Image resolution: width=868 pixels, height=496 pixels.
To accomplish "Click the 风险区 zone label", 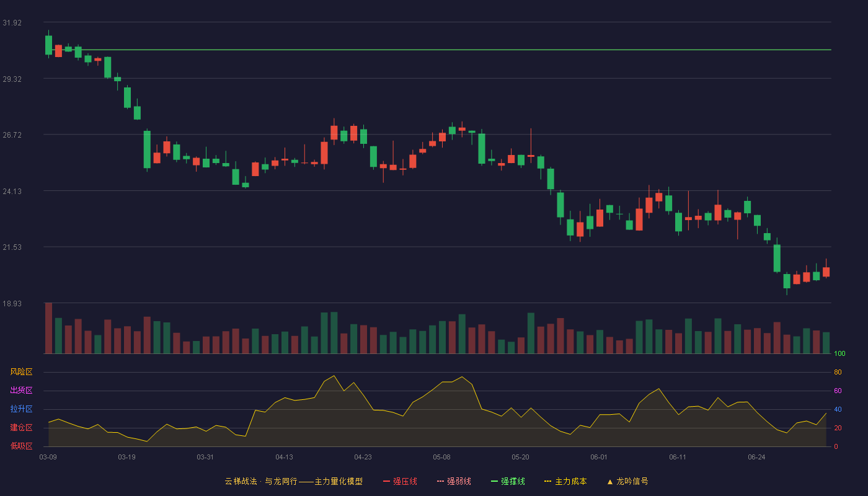I will click(21, 372).
